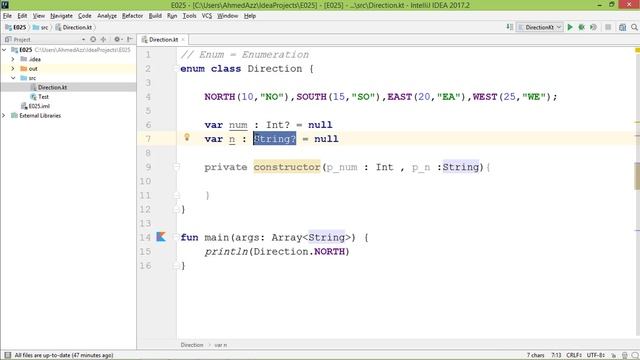Select Direction.kt in project tree
Viewport: 640px width, 360px height.
(x=52, y=87)
